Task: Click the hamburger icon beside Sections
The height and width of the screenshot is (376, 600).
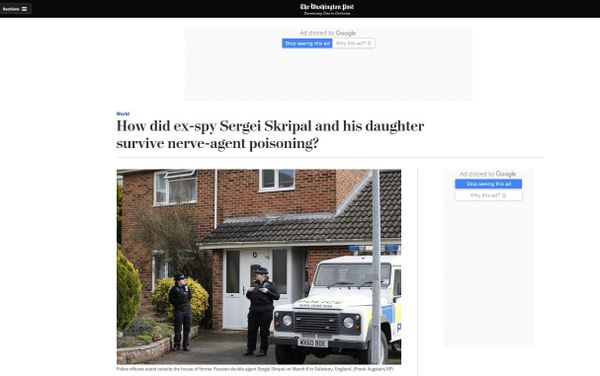Action: [24, 9]
